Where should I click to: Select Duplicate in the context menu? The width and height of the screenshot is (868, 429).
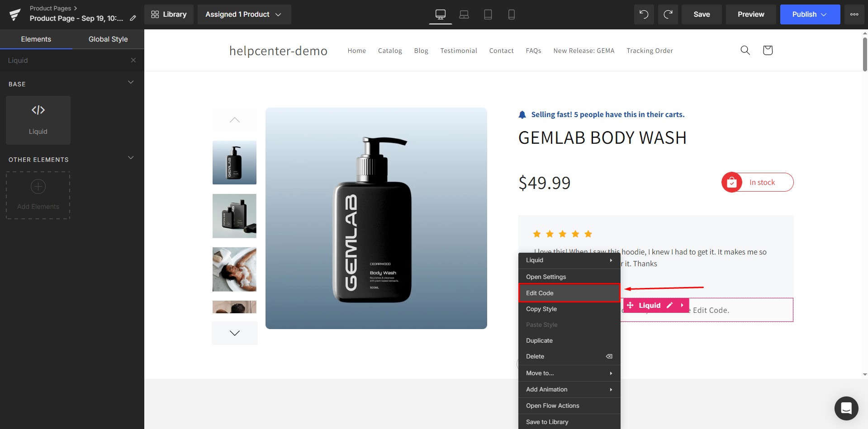click(x=539, y=340)
